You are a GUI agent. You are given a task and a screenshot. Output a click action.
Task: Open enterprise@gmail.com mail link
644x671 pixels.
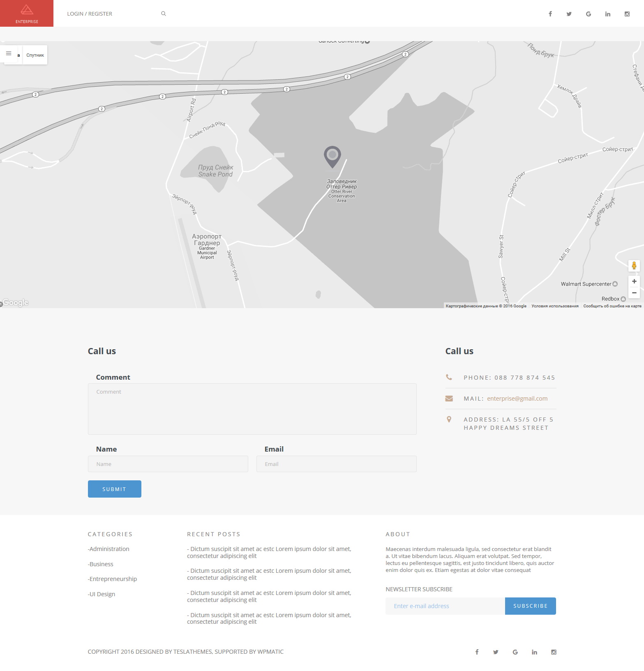coord(517,399)
